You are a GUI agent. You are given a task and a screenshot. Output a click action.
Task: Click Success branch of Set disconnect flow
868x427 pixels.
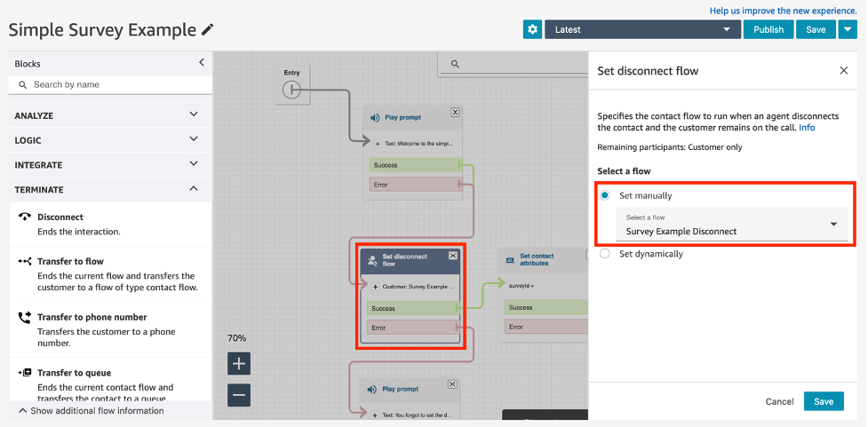click(412, 308)
